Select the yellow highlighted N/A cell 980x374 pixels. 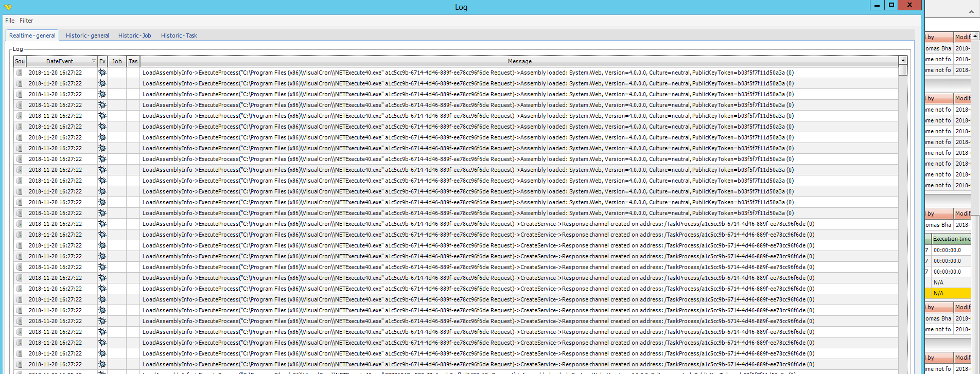point(950,293)
